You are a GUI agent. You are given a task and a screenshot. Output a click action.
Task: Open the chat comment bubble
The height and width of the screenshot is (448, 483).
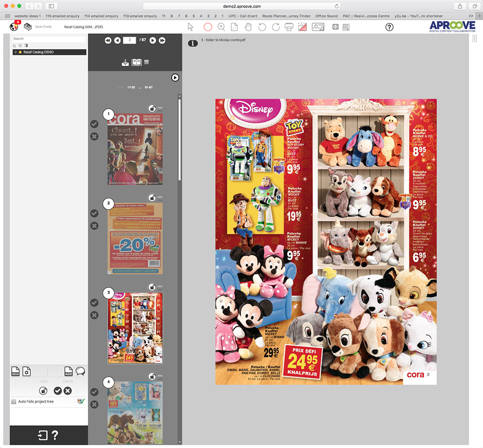[x=80, y=371]
